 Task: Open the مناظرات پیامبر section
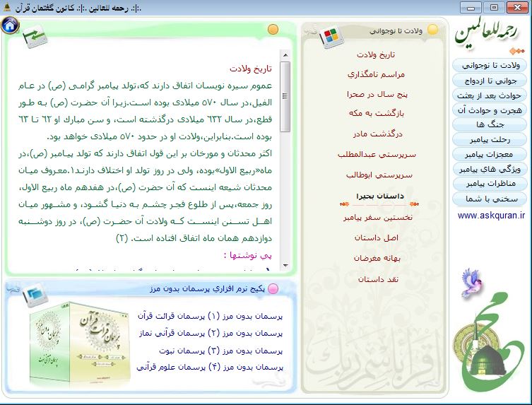click(490, 184)
